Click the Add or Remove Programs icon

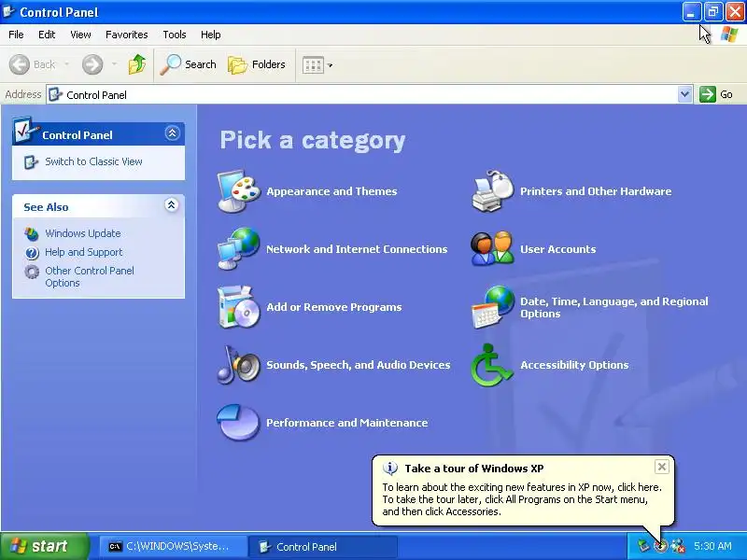[x=239, y=307]
